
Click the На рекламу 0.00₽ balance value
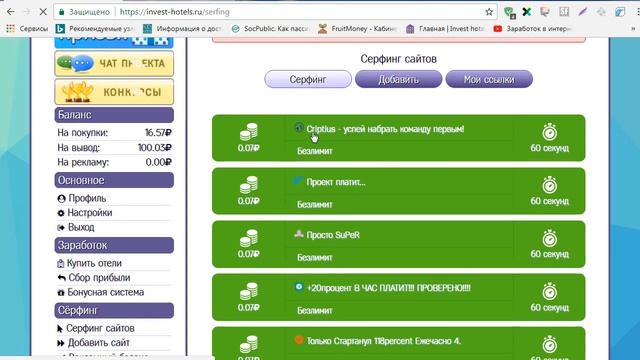tap(159, 162)
